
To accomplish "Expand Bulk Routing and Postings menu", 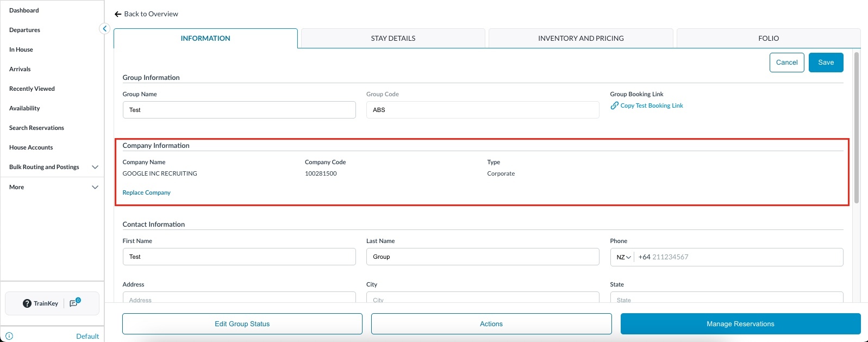I will point(95,167).
